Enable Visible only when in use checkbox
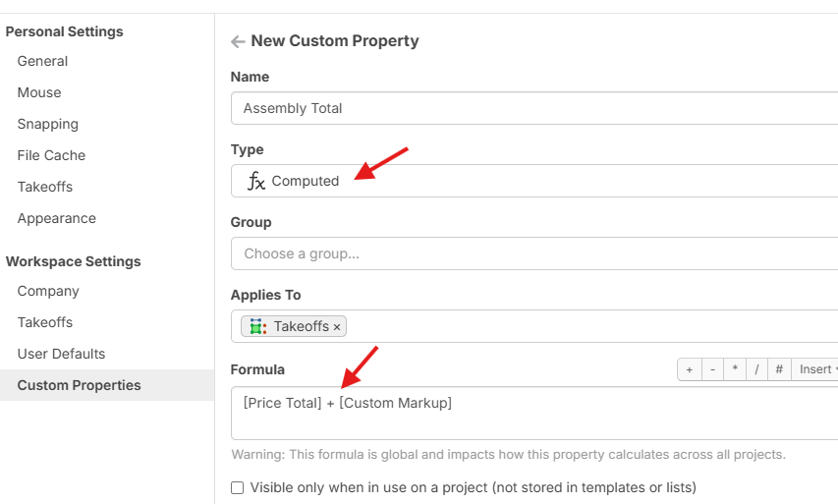 pos(237,487)
